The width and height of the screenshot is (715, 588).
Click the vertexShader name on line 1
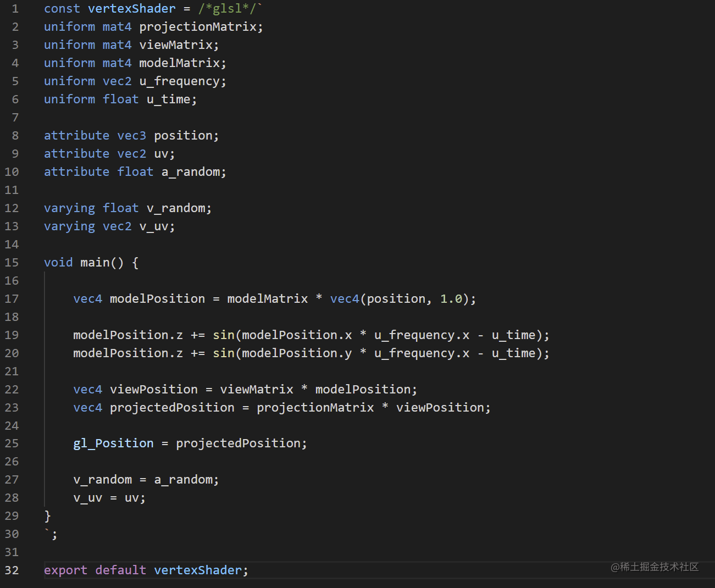click(x=132, y=9)
